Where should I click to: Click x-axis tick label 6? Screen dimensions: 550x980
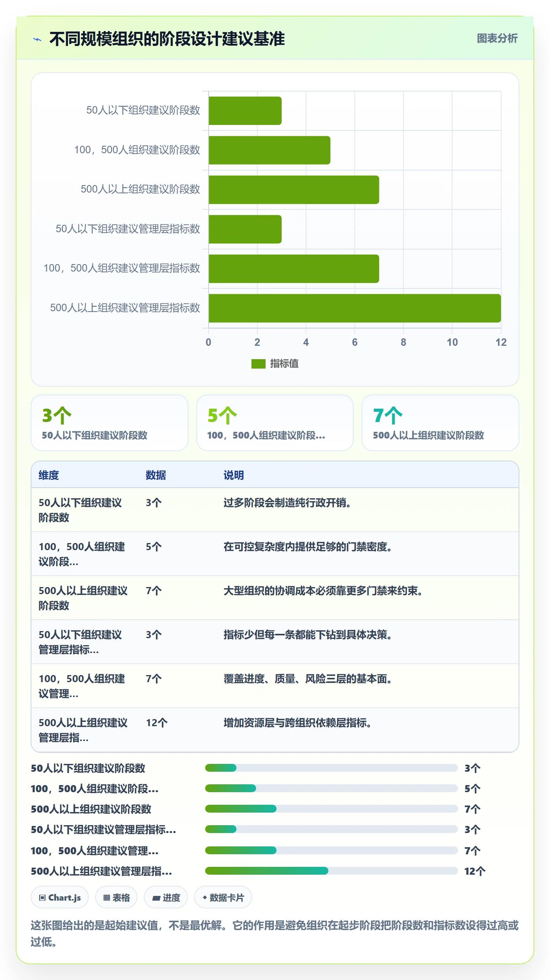pyautogui.click(x=355, y=342)
